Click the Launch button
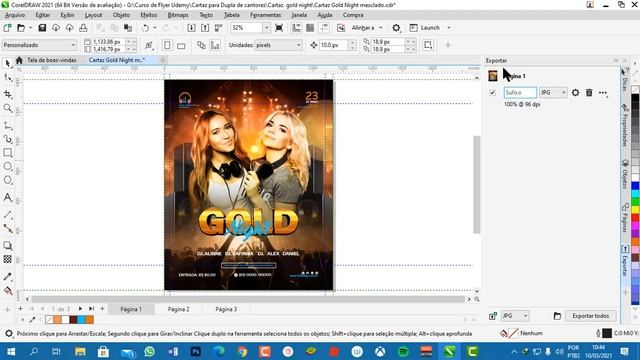 [425, 28]
